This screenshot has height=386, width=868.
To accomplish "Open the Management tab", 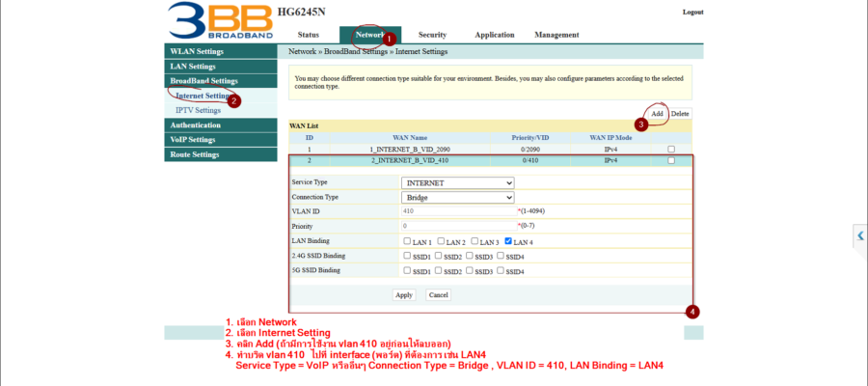I will coord(556,35).
